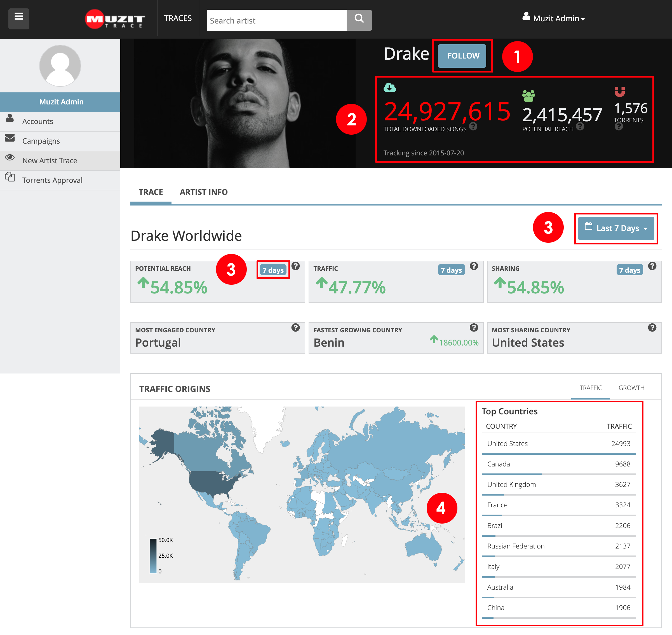Click the Accounts person icon in sidebar
The image size is (672, 635).
(10, 118)
